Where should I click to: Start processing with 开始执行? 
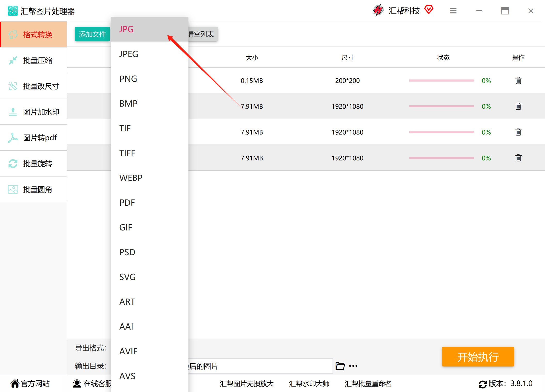point(478,357)
